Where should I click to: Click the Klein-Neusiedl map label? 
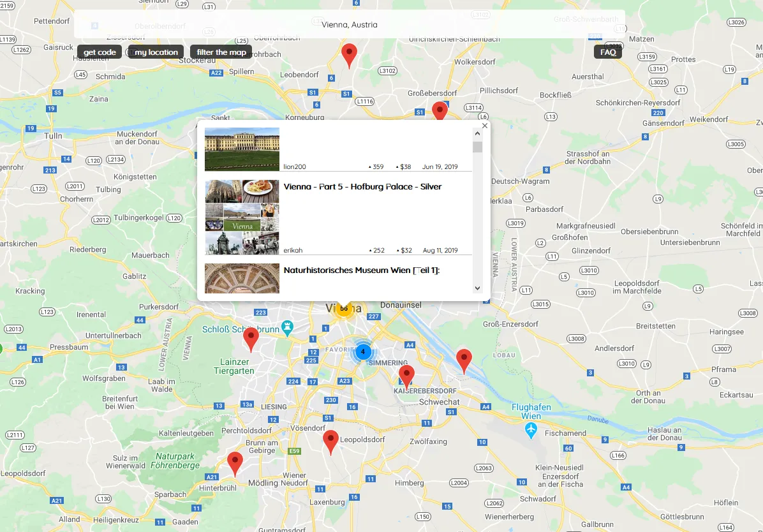[559, 468]
